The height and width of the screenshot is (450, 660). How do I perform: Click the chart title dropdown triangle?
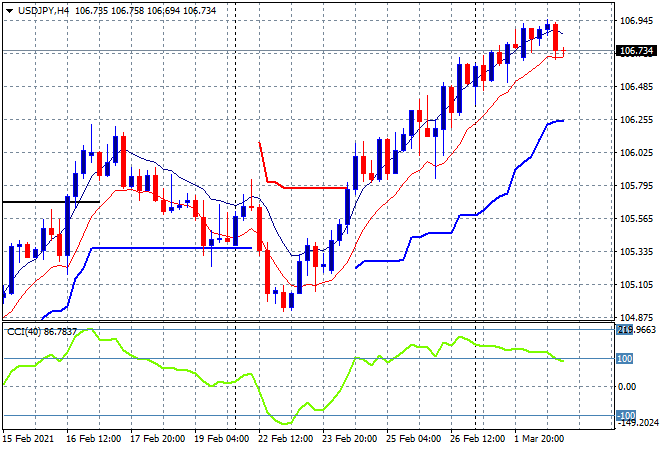(9, 11)
